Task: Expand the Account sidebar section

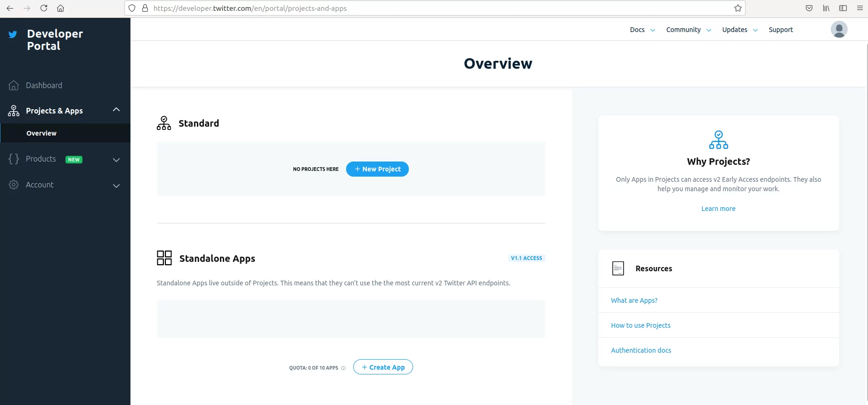Action: tap(116, 186)
